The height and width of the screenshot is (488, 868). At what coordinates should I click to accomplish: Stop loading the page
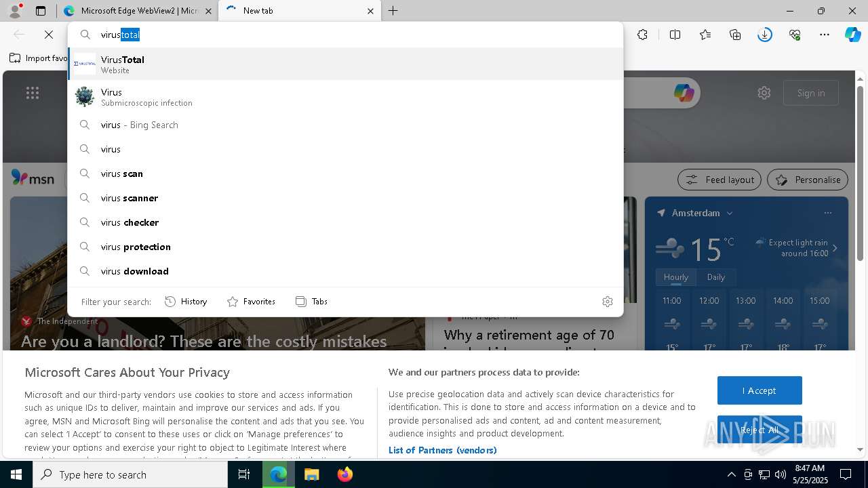[49, 35]
